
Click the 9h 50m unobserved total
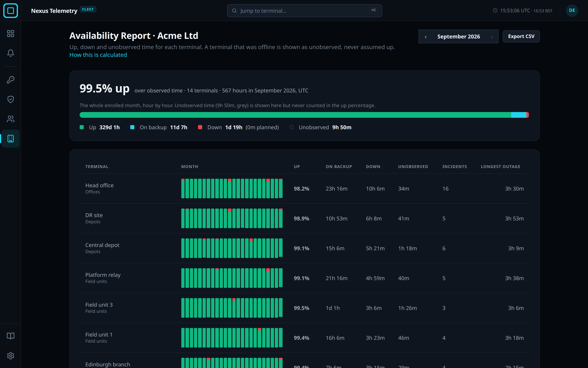point(342,127)
